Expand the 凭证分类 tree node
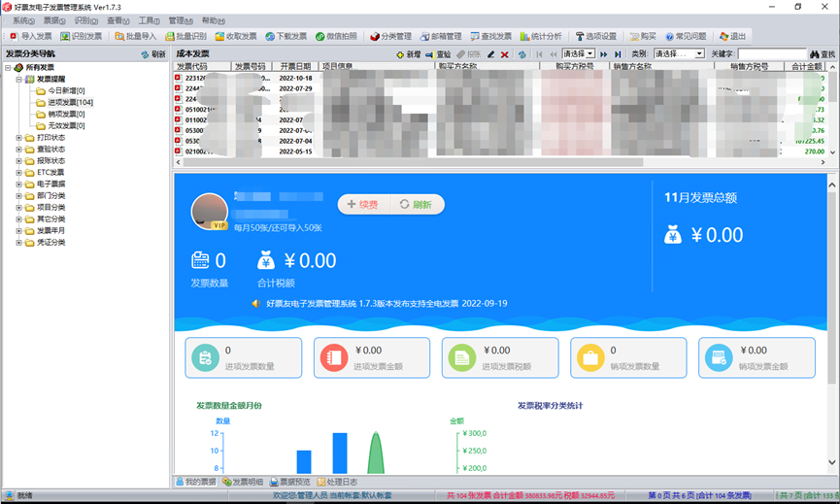The height and width of the screenshot is (504, 840). click(18, 243)
